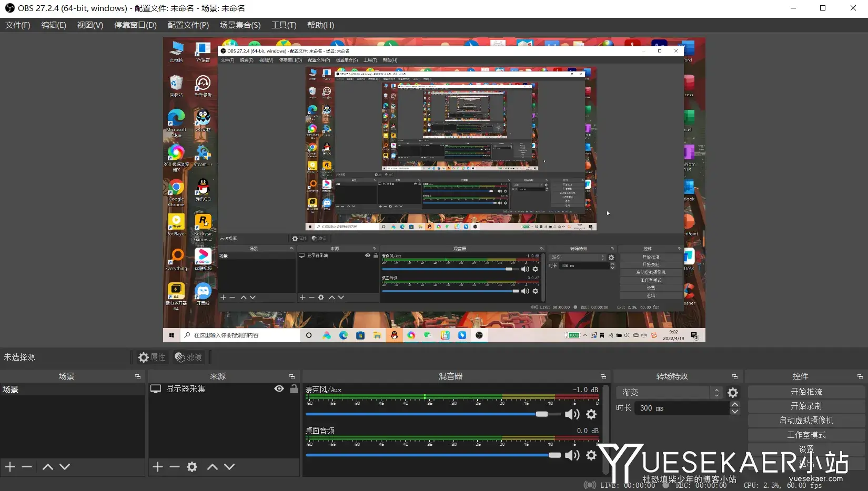Select the 显示器采集 source row
868x491 pixels.
click(224, 389)
